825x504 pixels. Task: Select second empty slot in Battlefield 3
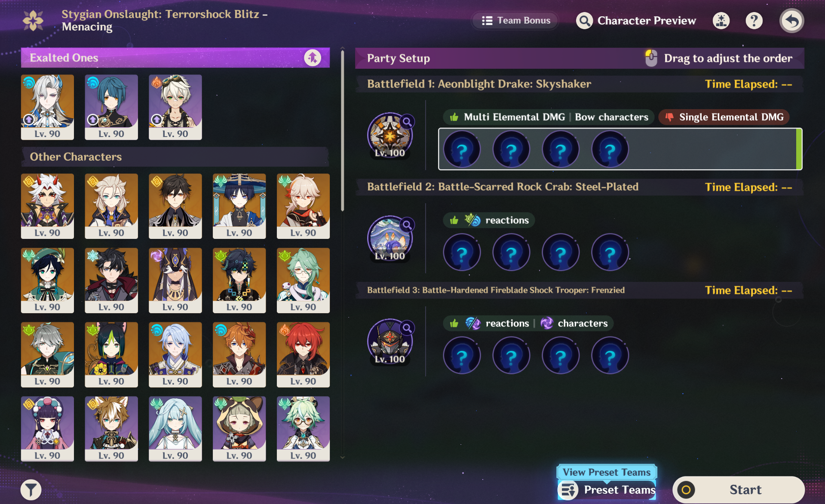click(511, 356)
